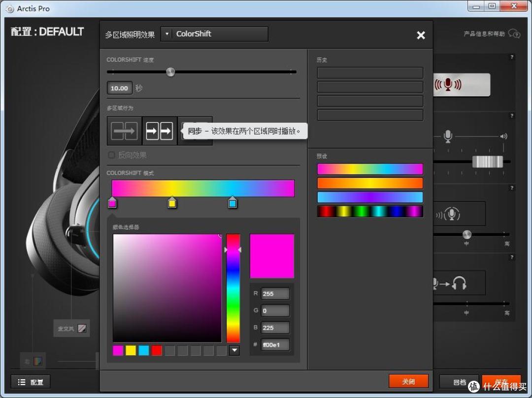
Task: Select the synchronized two-arrow zone behavior icon
Action: tap(160, 131)
